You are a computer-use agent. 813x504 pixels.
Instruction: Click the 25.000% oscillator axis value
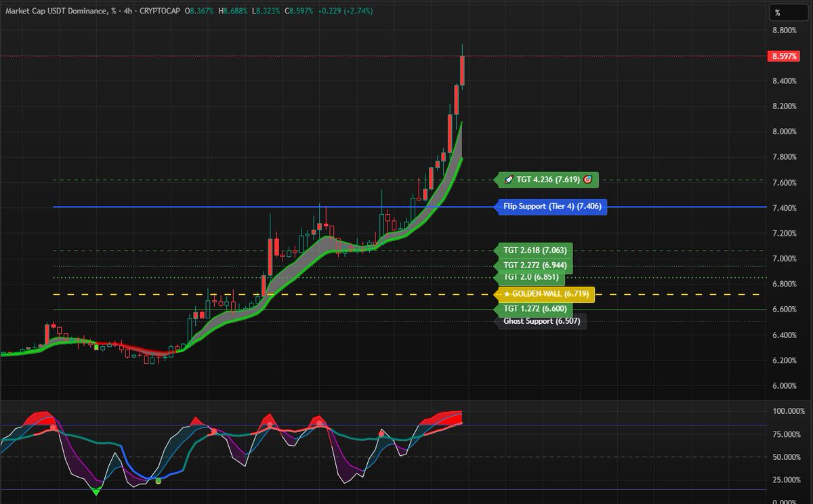pyautogui.click(x=786, y=480)
